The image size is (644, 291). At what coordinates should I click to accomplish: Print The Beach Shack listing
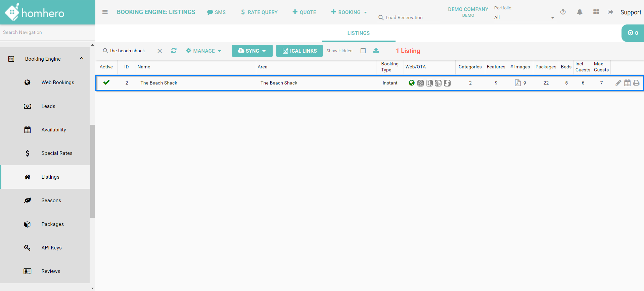tap(636, 83)
